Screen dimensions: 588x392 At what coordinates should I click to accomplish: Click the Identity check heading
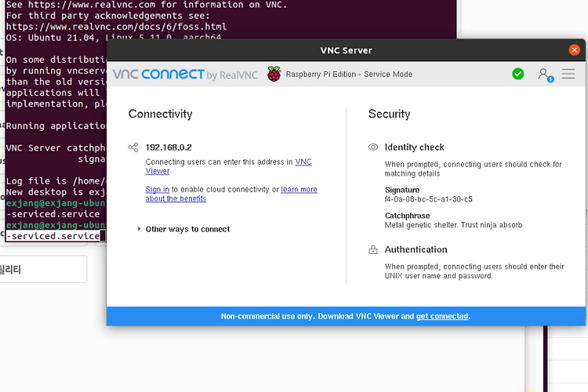[x=415, y=147]
